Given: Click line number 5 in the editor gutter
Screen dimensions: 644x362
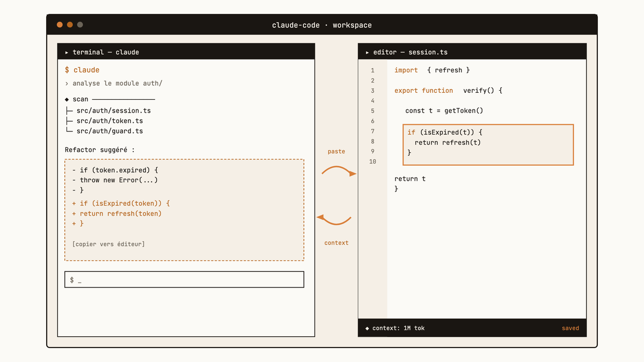Looking at the screenshot, I should pos(372,111).
